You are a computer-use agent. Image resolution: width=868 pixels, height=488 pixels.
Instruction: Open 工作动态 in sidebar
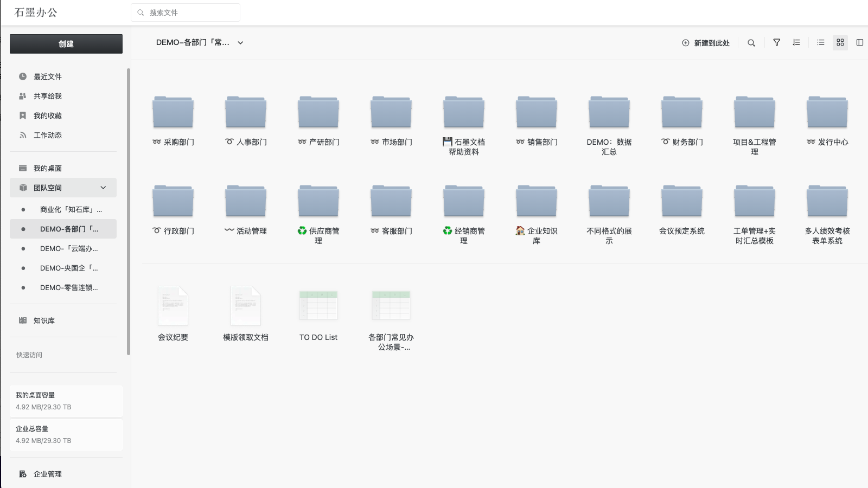coord(63,135)
